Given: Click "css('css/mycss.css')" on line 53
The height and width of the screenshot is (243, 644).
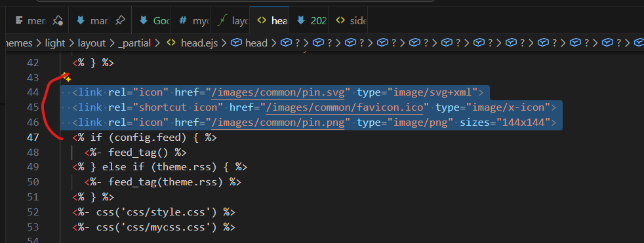Looking at the screenshot, I should pos(157,227).
